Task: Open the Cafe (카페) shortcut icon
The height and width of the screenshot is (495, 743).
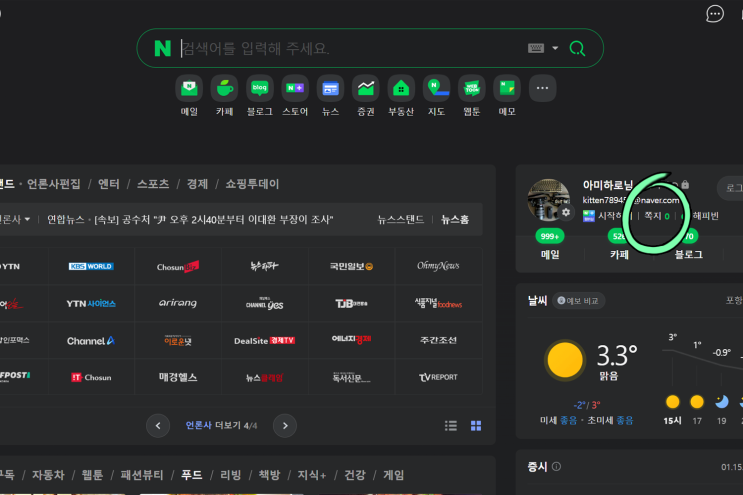Action: coord(225,88)
